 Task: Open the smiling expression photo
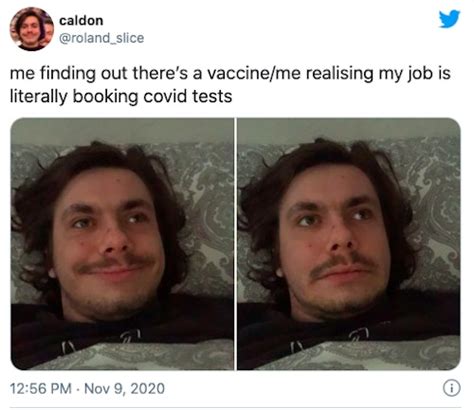click(122, 244)
